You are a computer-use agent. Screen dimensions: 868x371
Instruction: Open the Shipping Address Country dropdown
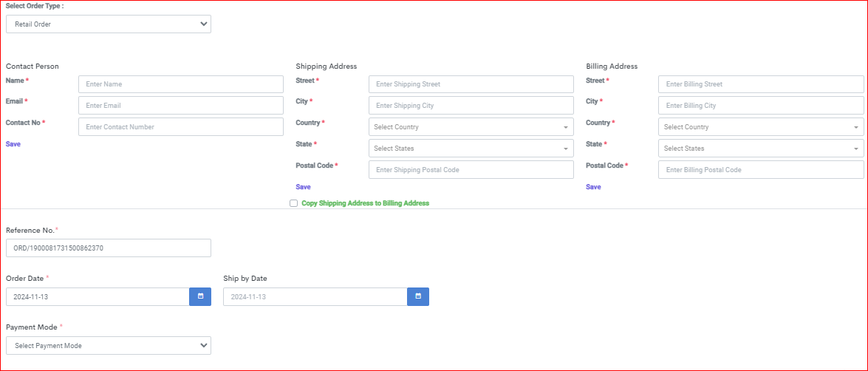tap(471, 127)
